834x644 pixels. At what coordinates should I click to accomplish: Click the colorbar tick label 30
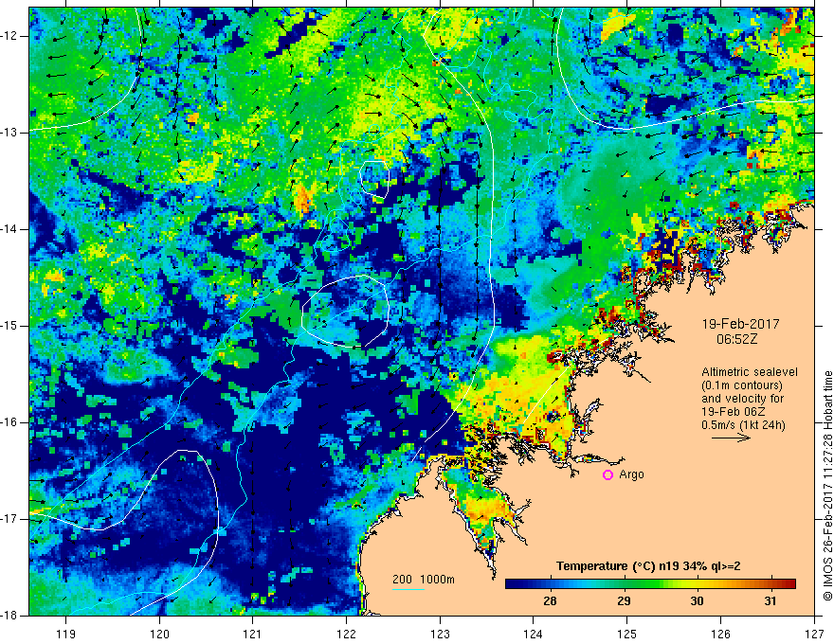click(697, 601)
